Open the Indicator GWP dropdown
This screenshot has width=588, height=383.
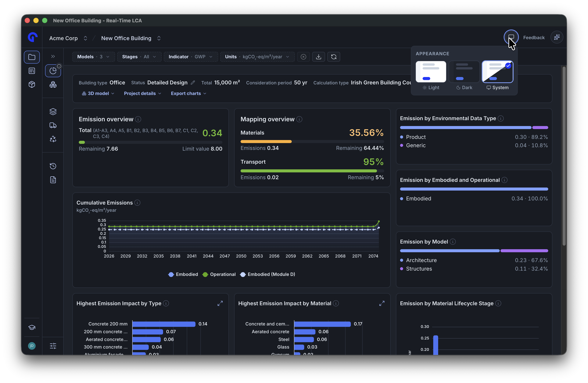click(191, 57)
